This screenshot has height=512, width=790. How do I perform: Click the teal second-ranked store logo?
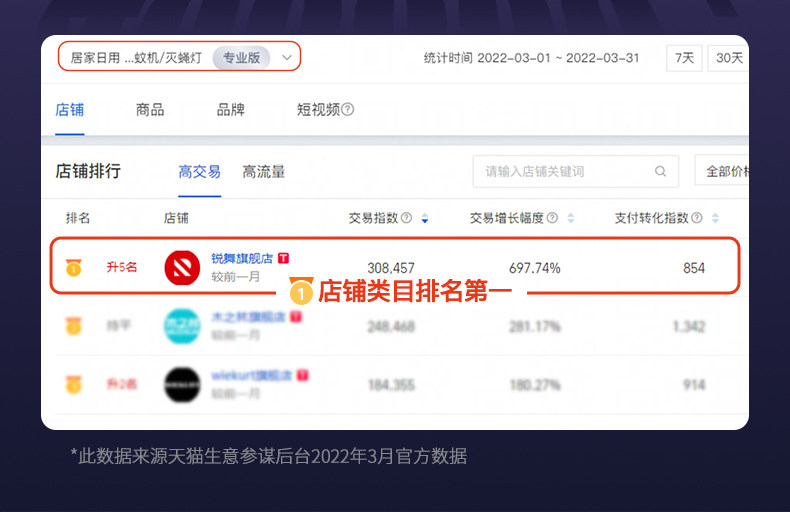pos(182,326)
